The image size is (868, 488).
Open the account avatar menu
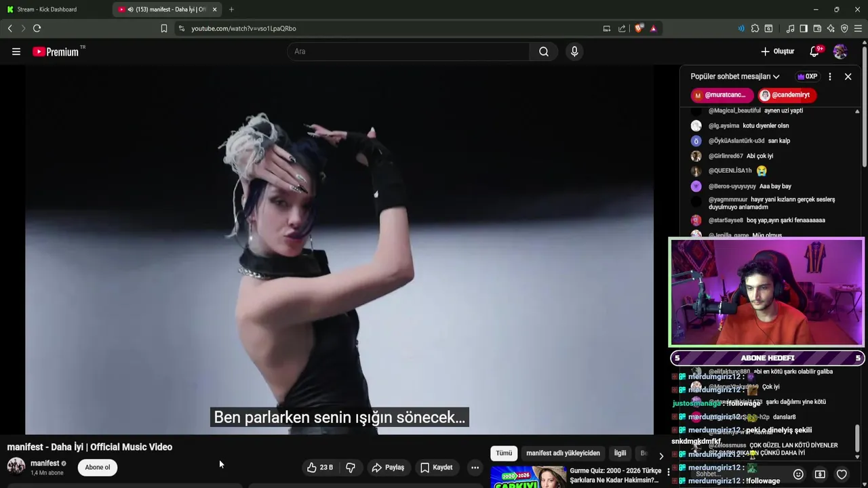coord(840,52)
